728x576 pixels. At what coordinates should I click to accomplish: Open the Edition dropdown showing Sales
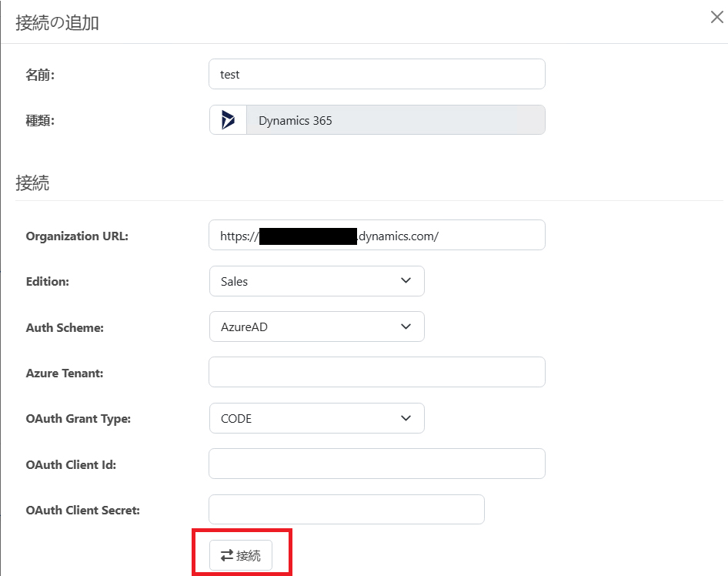click(x=316, y=281)
